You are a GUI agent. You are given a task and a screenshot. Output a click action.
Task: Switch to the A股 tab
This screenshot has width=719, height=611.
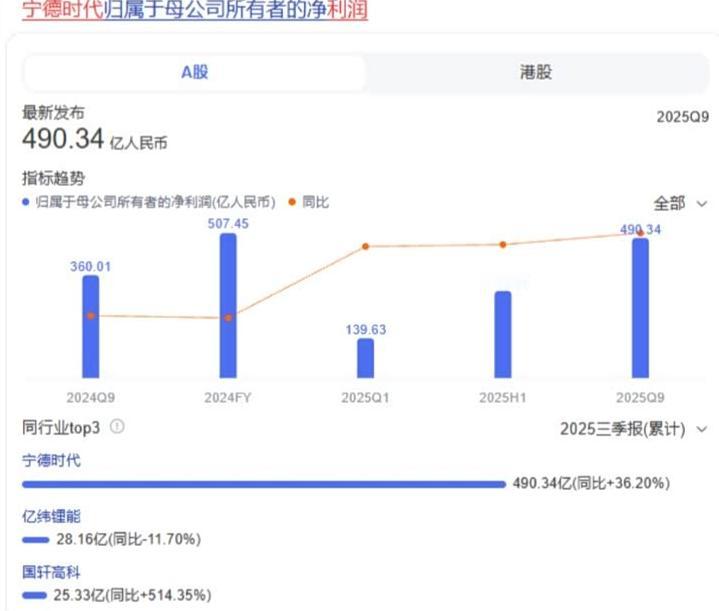(194, 72)
